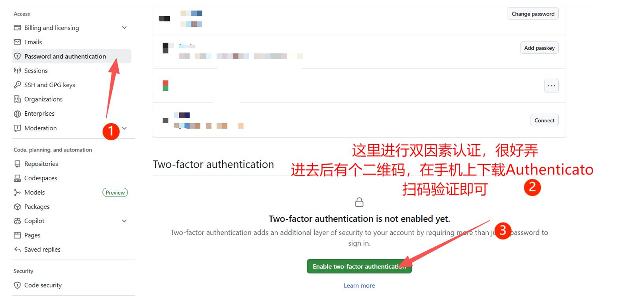Click the Code security shield icon
The width and height of the screenshot is (644, 299).
tap(17, 285)
